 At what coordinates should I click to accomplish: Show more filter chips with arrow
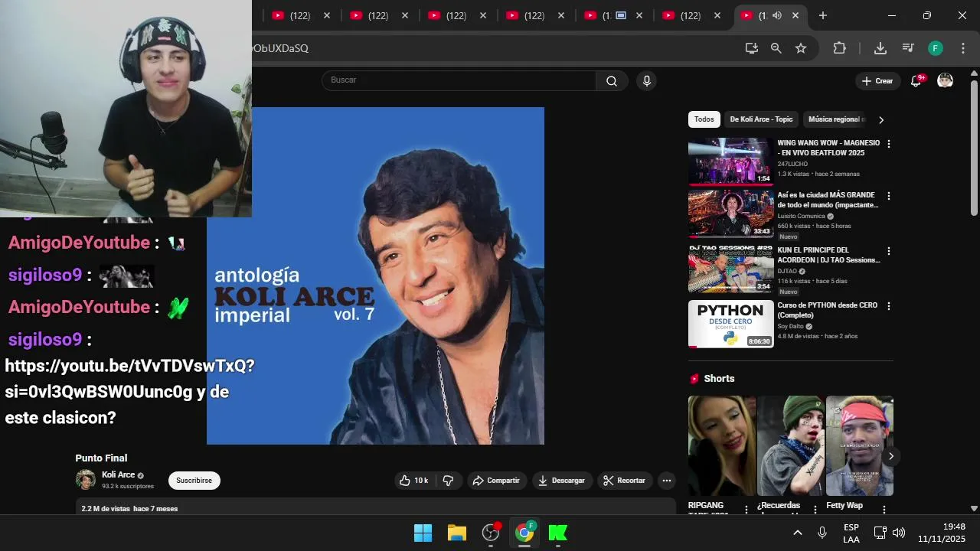[x=881, y=120]
